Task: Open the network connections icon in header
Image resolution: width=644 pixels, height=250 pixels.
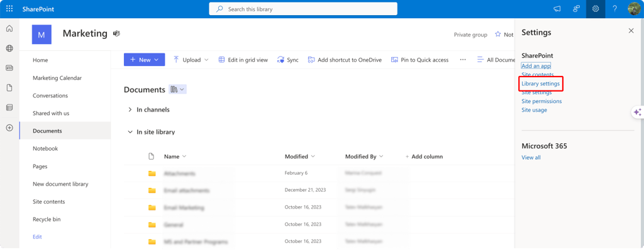Action: point(576,9)
